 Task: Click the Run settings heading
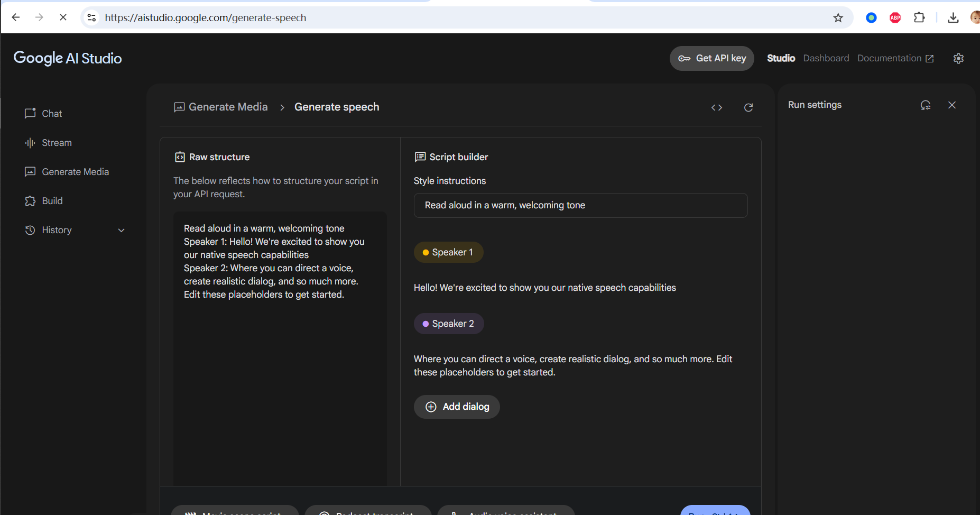coord(815,105)
